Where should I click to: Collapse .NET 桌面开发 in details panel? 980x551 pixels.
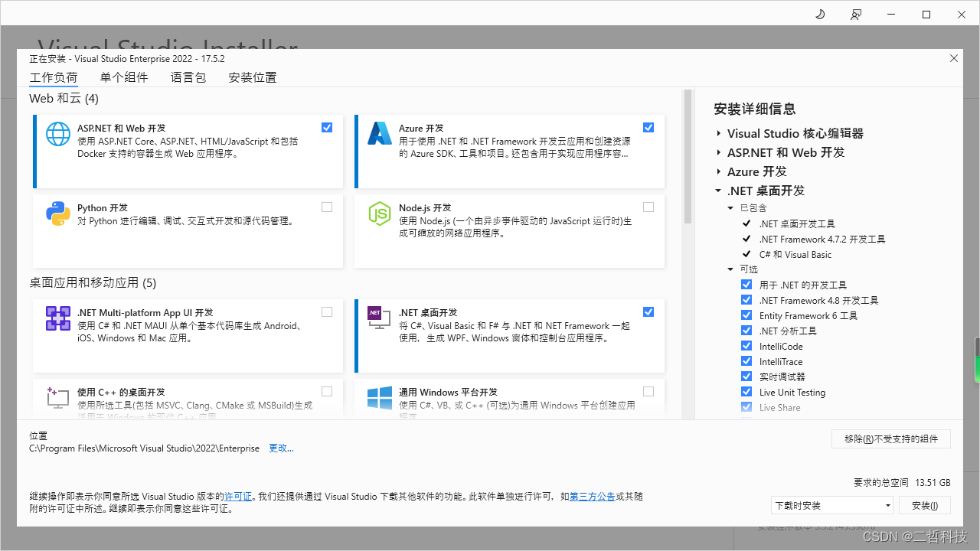click(x=719, y=191)
